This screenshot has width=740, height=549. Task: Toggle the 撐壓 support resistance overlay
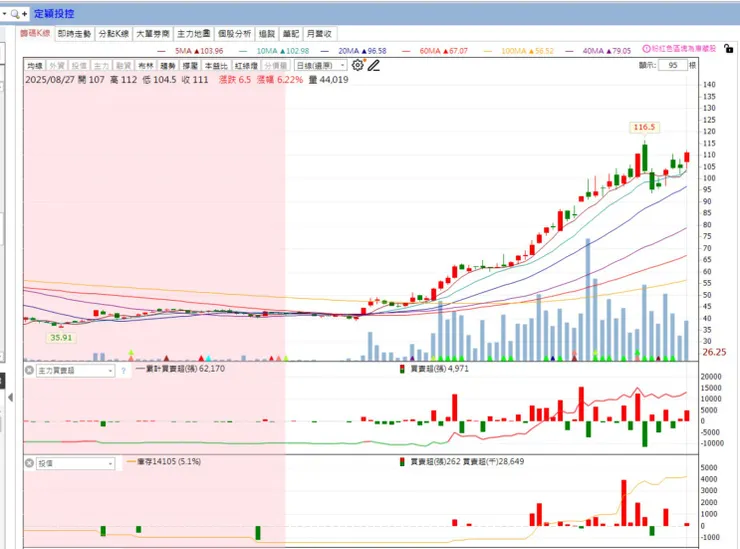pyautogui.click(x=190, y=66)
